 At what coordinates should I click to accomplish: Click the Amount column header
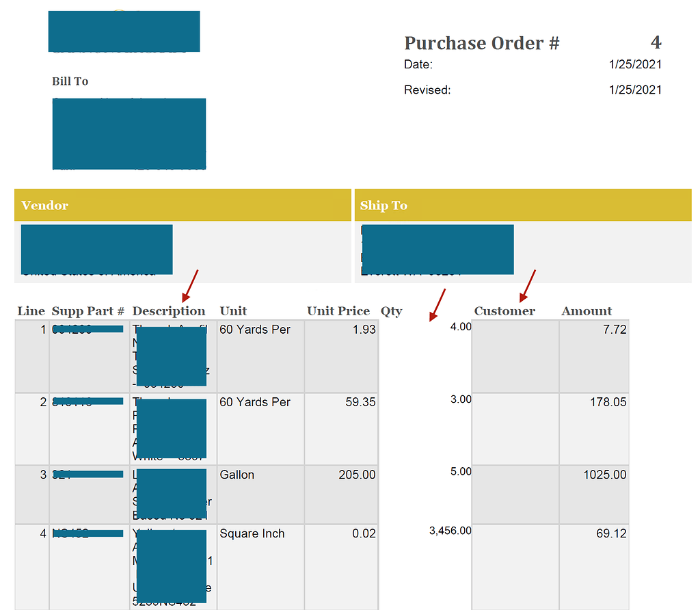(586, 310)
